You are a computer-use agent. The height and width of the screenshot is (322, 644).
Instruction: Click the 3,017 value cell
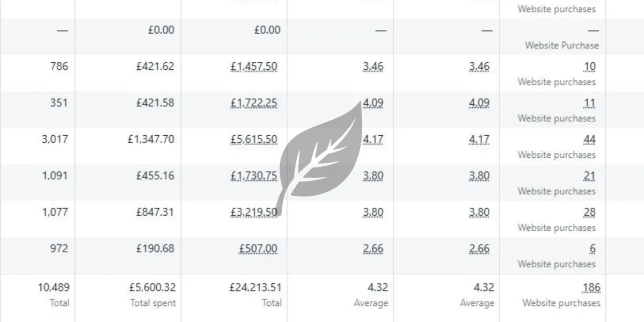tap(55, 140)
